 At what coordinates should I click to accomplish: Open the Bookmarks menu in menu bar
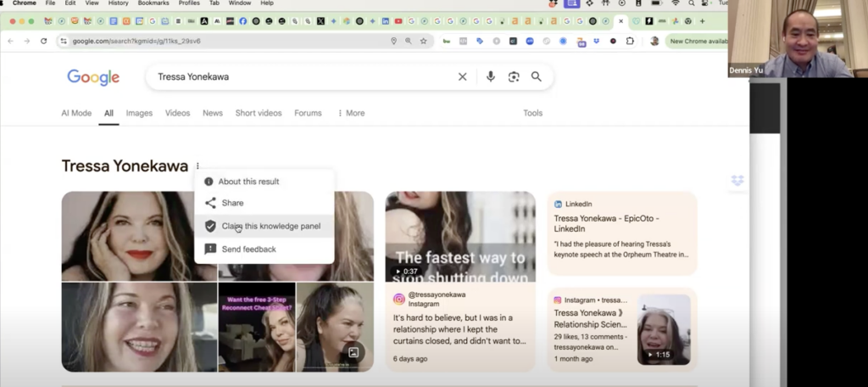pos(153,3)
